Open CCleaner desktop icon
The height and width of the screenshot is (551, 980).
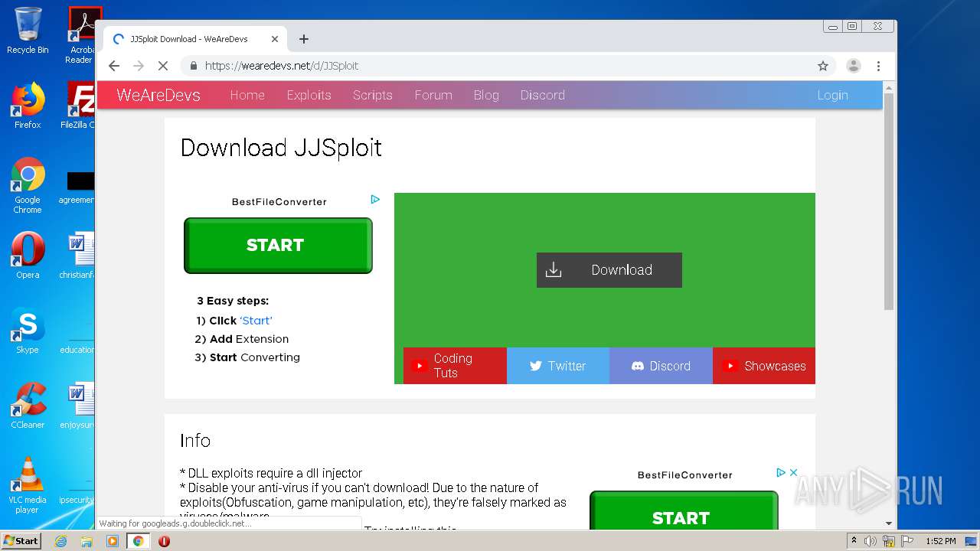[28, 406]
